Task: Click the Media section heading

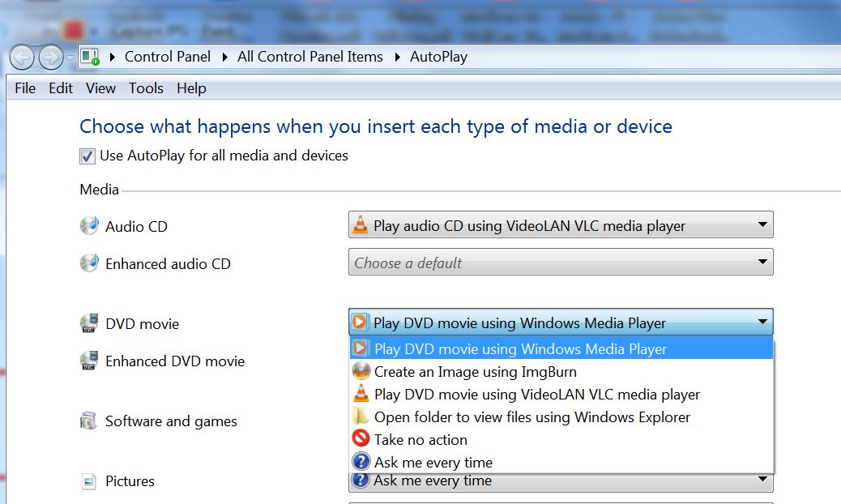Action: [x=99, y=190]
